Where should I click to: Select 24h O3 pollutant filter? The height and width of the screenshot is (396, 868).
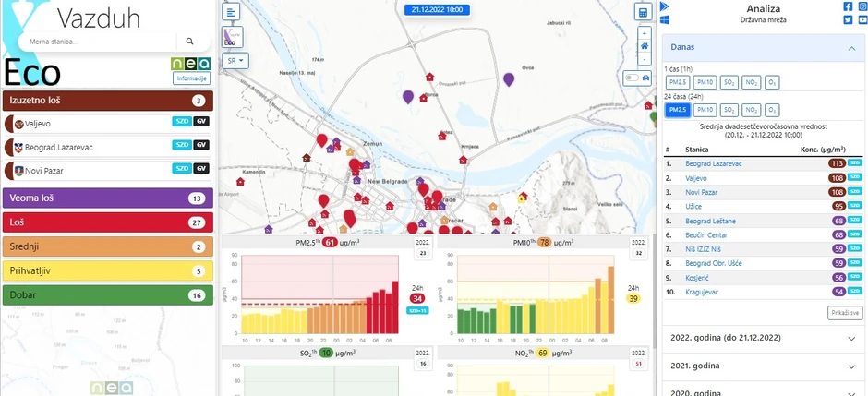[772, 110]
